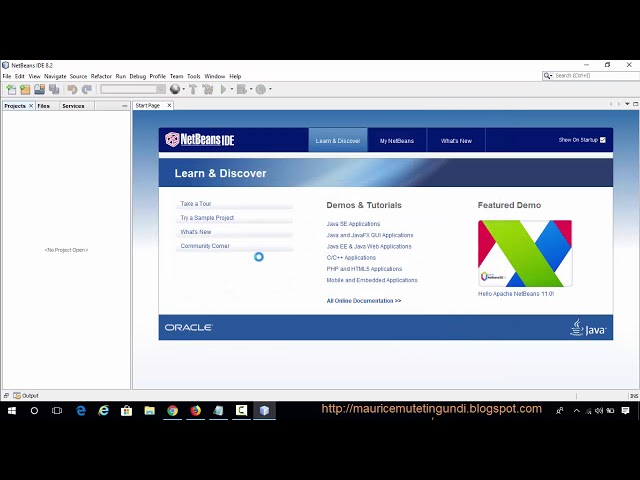The image size is (640, 480).
Task: Open Firefox from taskbar
Action: tap(196, 411)
